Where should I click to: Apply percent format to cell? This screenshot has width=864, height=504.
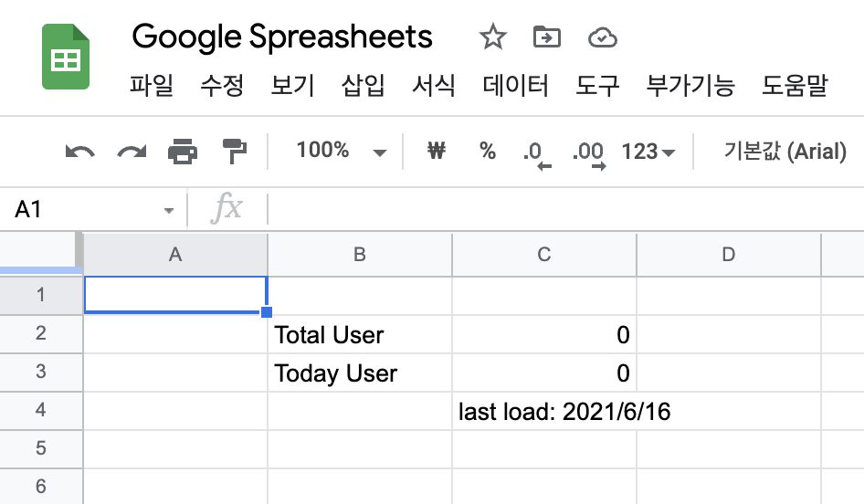click(488, 151)
